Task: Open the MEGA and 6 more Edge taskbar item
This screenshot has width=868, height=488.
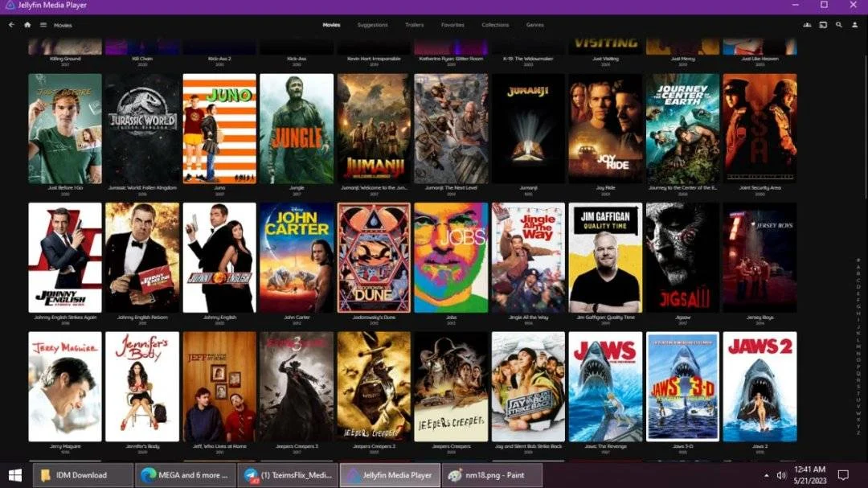Action: click(186, 475)
